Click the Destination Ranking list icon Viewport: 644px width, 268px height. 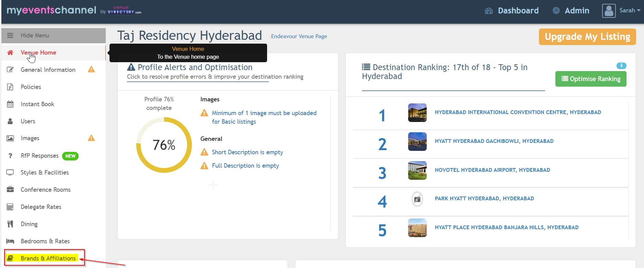366,67
